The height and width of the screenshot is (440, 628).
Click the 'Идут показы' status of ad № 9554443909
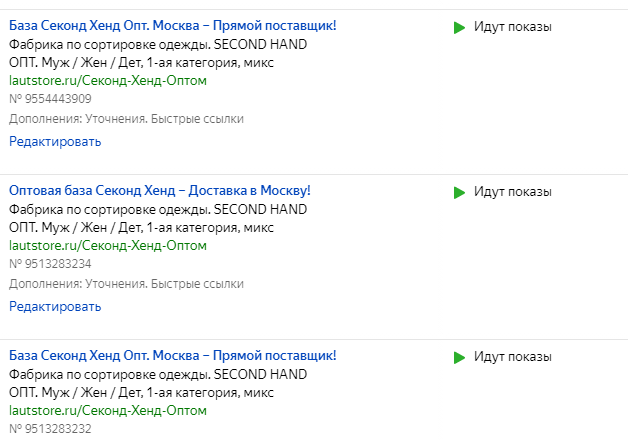click(x=512, y=27)
